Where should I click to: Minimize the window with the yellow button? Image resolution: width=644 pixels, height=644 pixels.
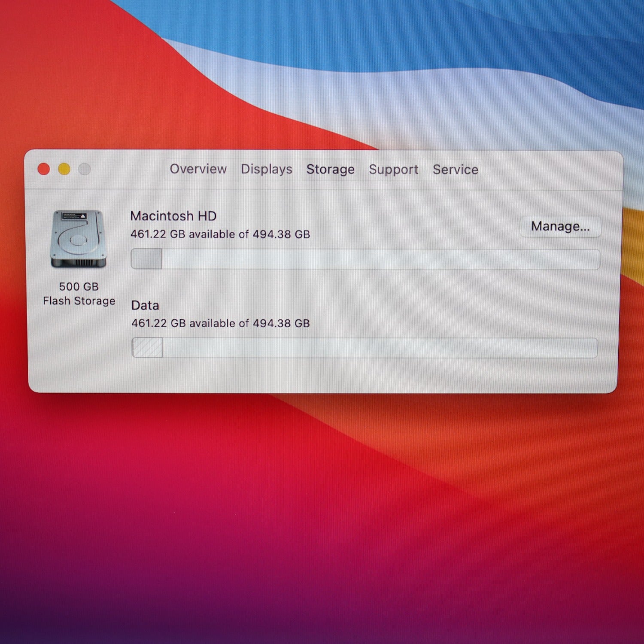click(x=64, y=169)
